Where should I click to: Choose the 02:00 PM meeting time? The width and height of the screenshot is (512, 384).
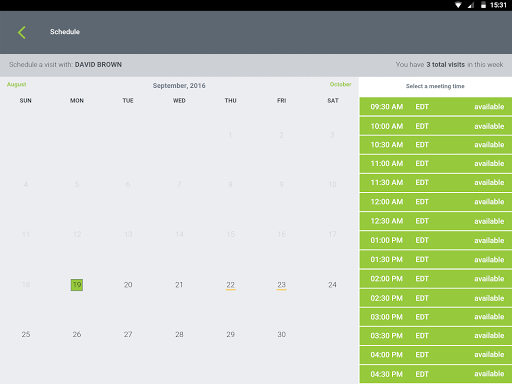pyautogui.click(x=436, y=279)
